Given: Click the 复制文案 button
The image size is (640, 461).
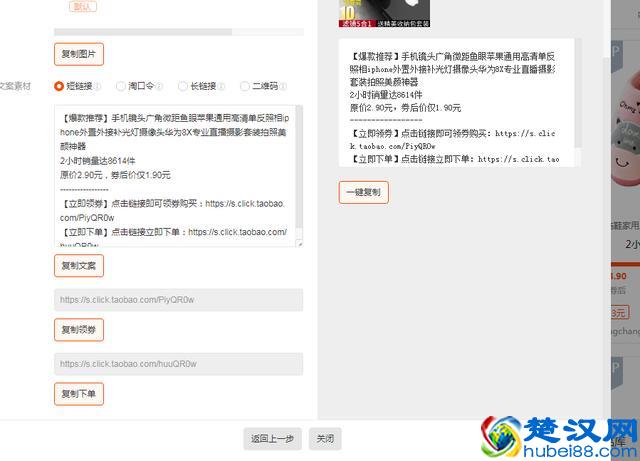Looking at the screenshot, I should pyautogui.click(x=79, y=266).
